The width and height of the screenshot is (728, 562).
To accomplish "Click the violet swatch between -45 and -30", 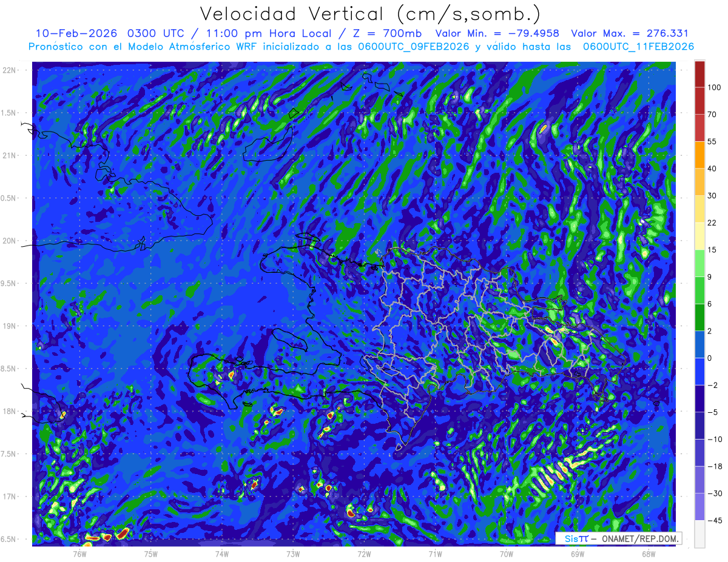I will tap(699, 506).
